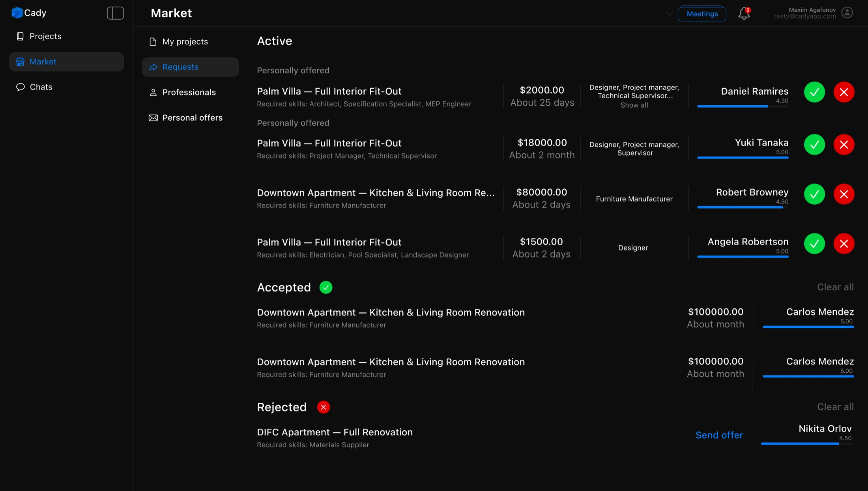The width and height of the screenshot is (868, 491).
Task: Click the red Rejected cross icon
Action: [x=324, y=407]
